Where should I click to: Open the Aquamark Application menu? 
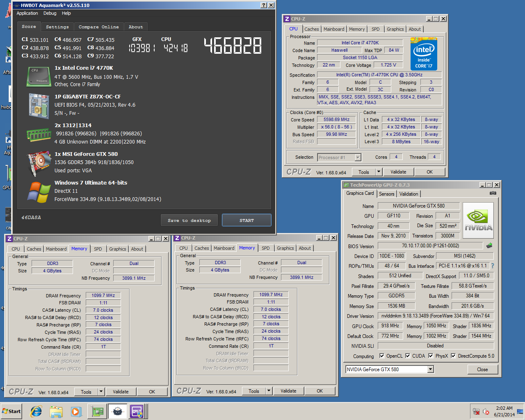click(x=27, y=13)
